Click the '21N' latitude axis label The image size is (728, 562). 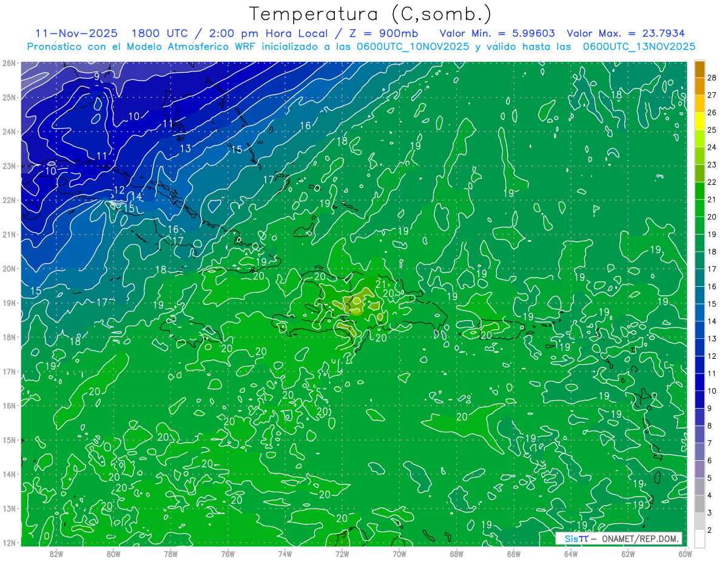(x=9, y=234)
